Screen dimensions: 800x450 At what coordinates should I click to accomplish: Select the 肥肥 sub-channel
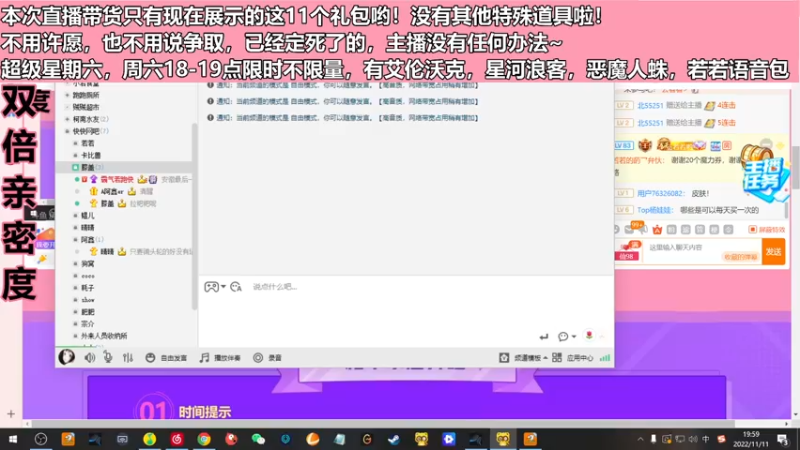pos(87,312)
